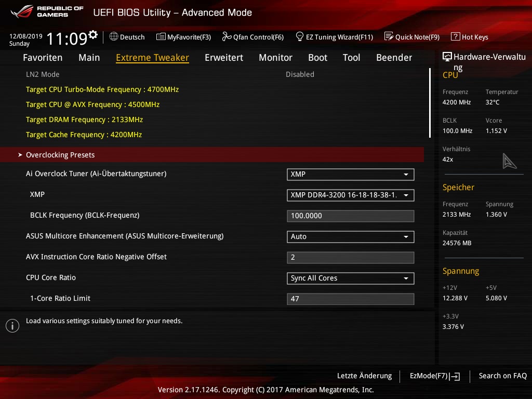Click the EzMode exit arrow icon
Image resolution: width=532 pixels, height=399 pixels.
coord(455,376)
